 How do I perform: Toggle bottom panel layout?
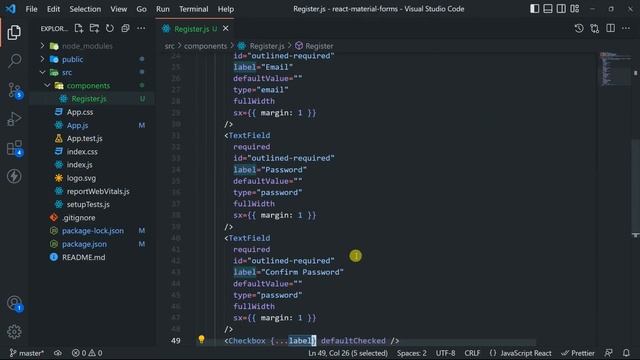click(548, 9)
